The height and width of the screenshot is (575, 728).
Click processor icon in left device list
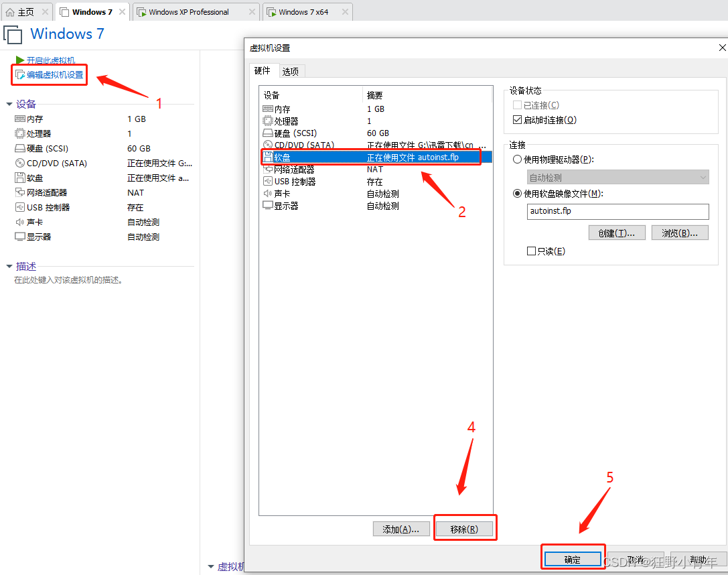(20, 133)
